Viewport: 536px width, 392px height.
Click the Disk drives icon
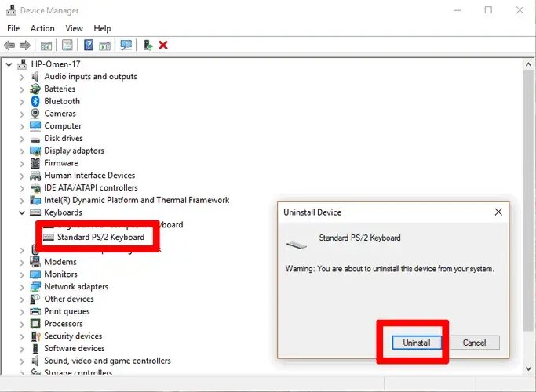(x=35, y=140)
